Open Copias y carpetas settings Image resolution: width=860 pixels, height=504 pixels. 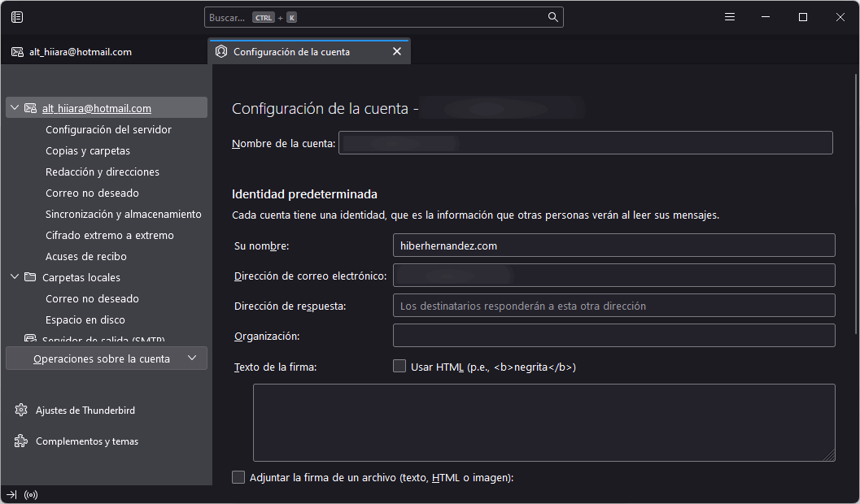pyautogui.click(x=88, y=150)
